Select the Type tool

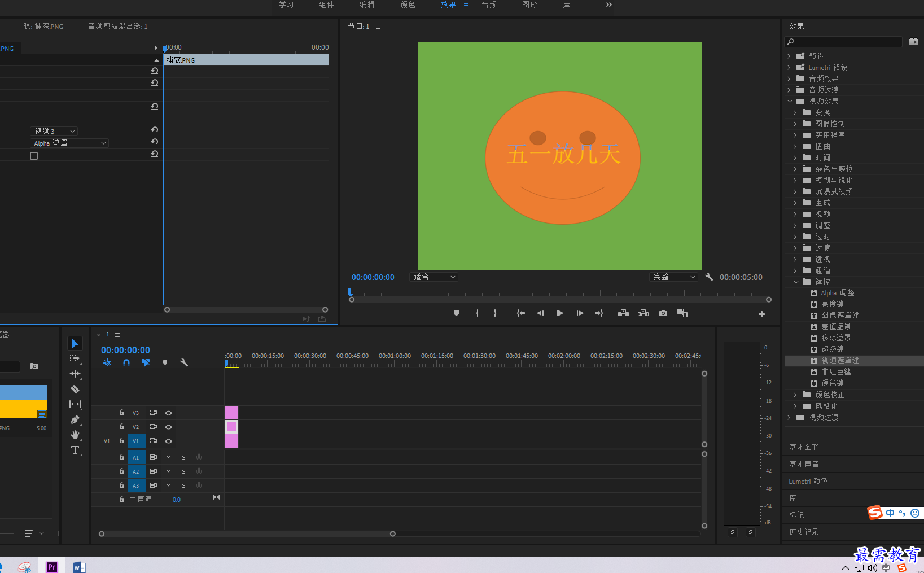tap(75, 450)
